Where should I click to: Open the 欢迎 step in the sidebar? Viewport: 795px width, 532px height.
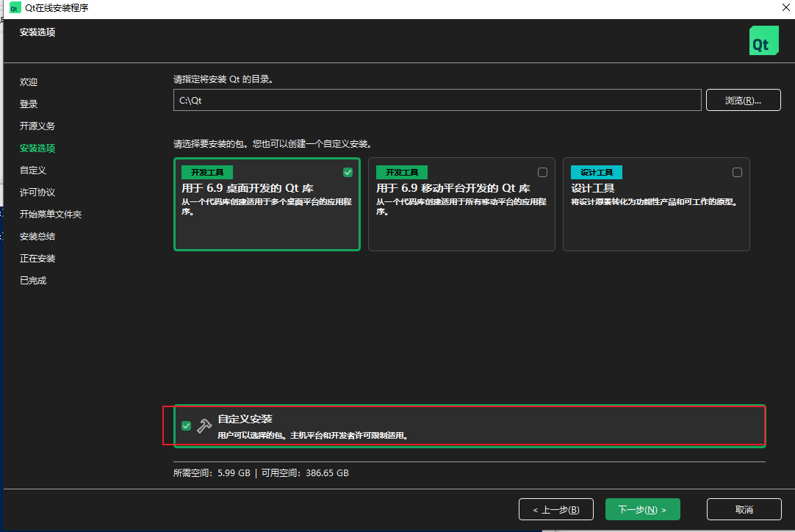tap(29, 82)
